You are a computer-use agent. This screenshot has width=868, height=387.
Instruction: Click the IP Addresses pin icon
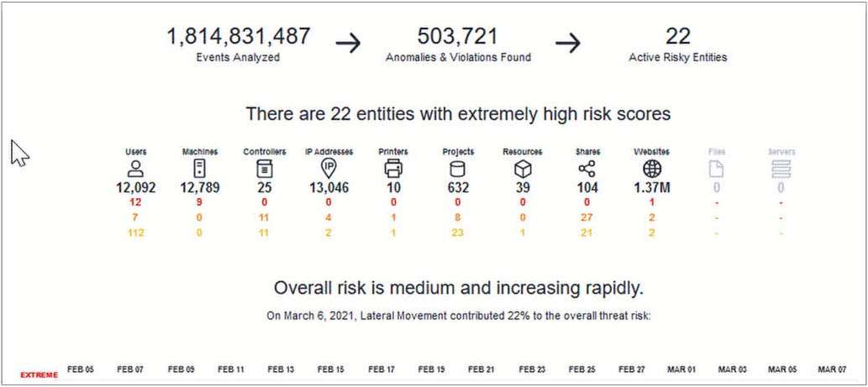tap(329, 169)
